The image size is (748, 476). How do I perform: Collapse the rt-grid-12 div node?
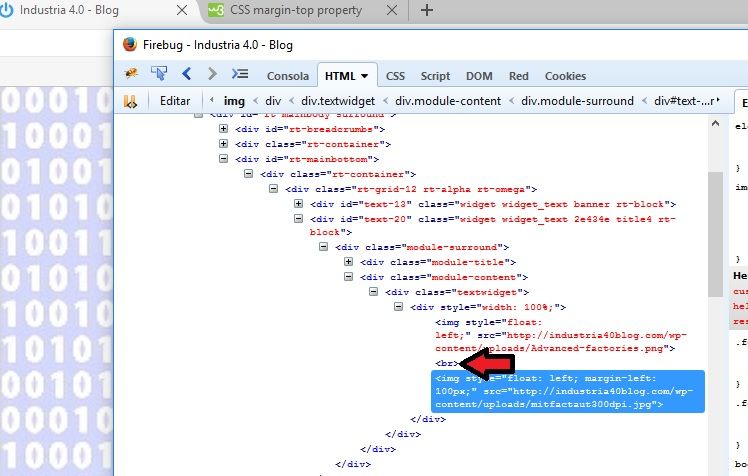tap(273, 188)
